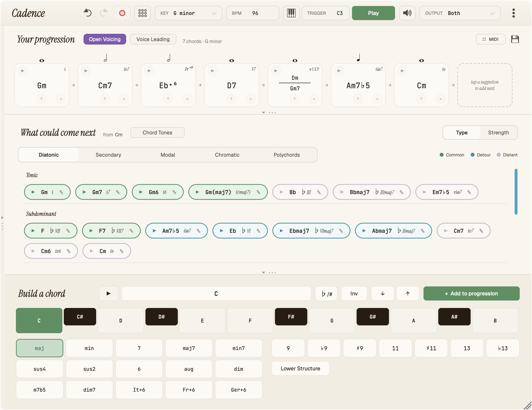The image size is (532, 410).
Task: Click the BPM 96 field
Action: tap(253, 13)
